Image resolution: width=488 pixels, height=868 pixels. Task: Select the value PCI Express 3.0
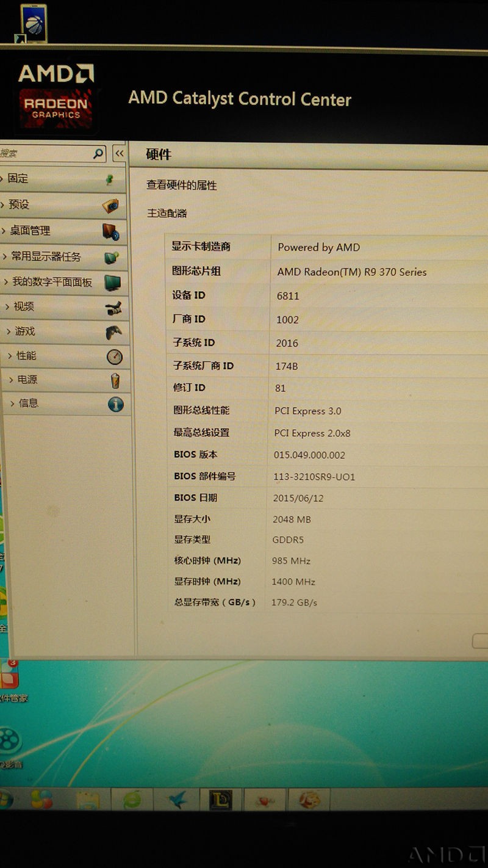click(x=308, y=411)
